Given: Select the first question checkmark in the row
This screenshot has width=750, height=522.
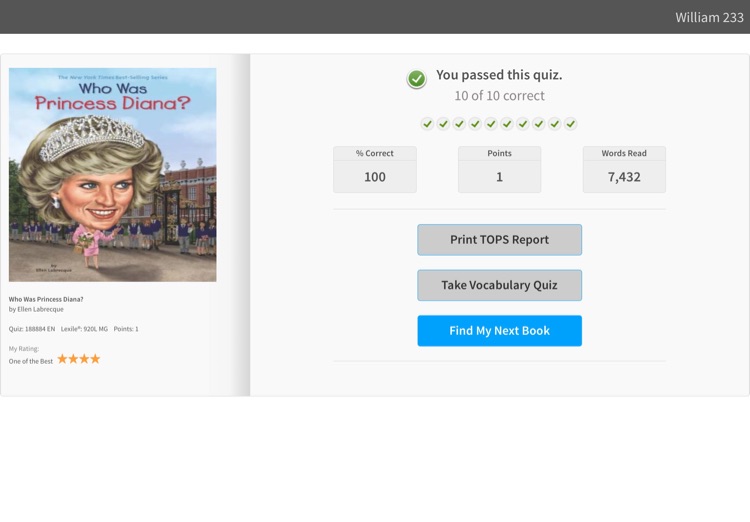Looking at the screenshot, I should tap(427, 124).
